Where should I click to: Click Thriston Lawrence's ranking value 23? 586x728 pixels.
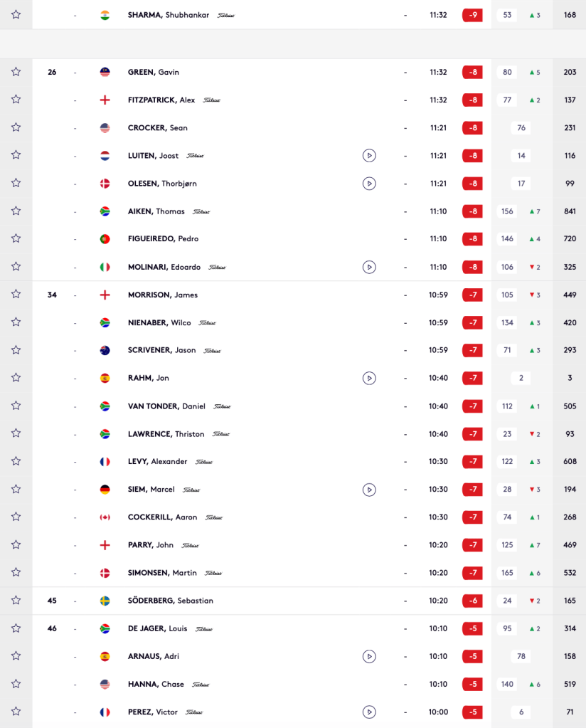[507, 434]
